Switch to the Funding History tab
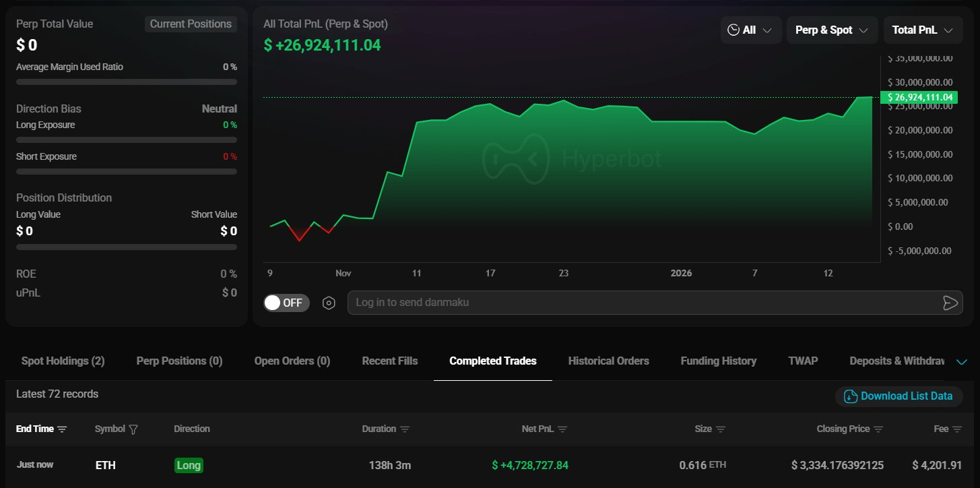The width and height of the screenshot is (980, 488). (x=718, y=361)
